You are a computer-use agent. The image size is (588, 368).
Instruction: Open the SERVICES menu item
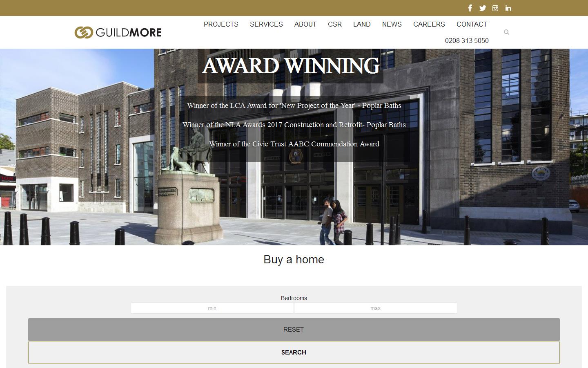click(x=266, y=24)
